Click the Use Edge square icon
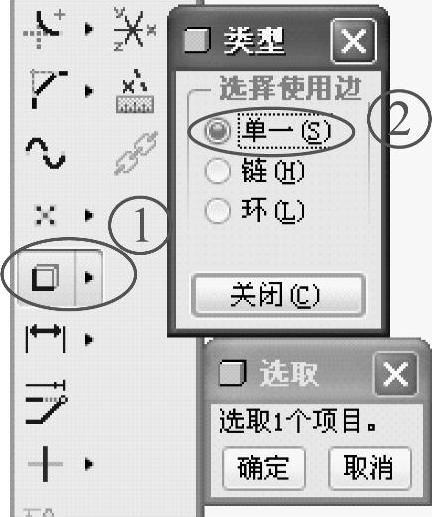 coord(46,277)
